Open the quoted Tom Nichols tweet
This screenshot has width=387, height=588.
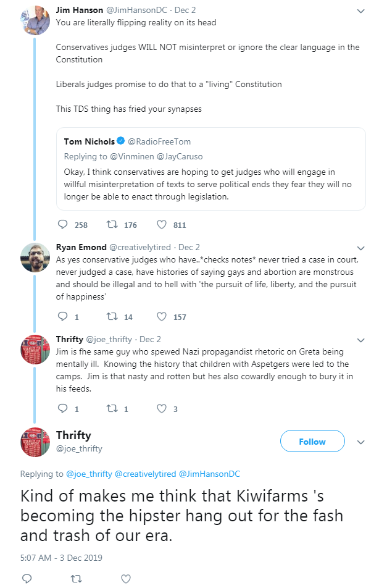point(211,169)
